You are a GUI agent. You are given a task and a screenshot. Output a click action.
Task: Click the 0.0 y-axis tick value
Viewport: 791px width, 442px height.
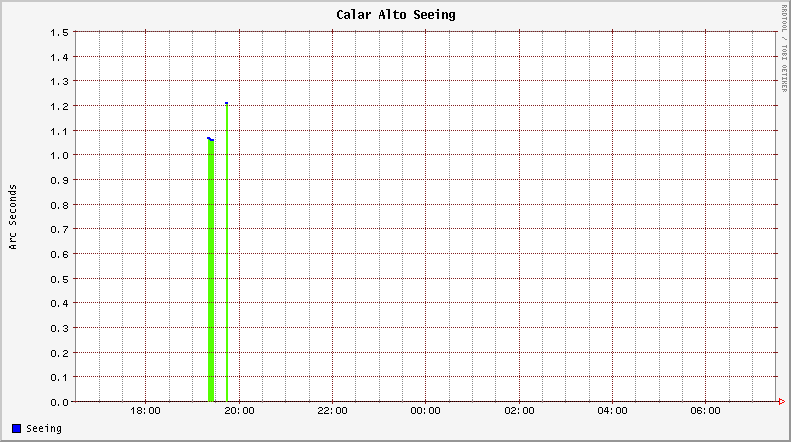click(x=59, y=402)
